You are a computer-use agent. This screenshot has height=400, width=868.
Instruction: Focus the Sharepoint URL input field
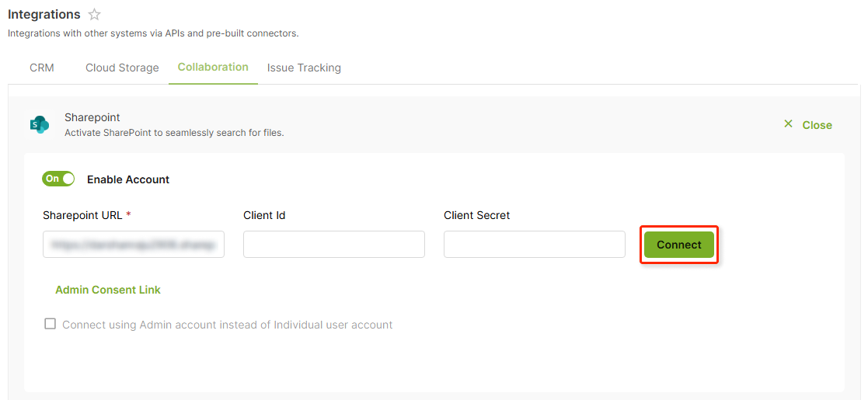point(134,245)
